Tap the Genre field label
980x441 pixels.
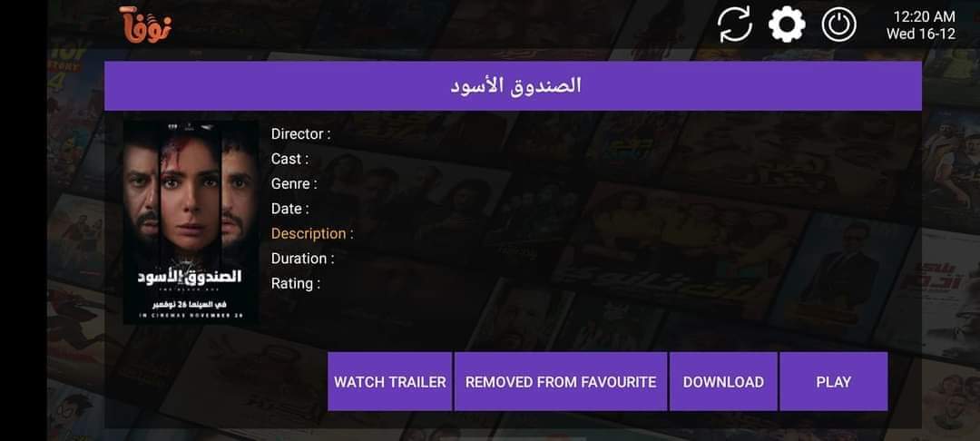pos(294,183)
